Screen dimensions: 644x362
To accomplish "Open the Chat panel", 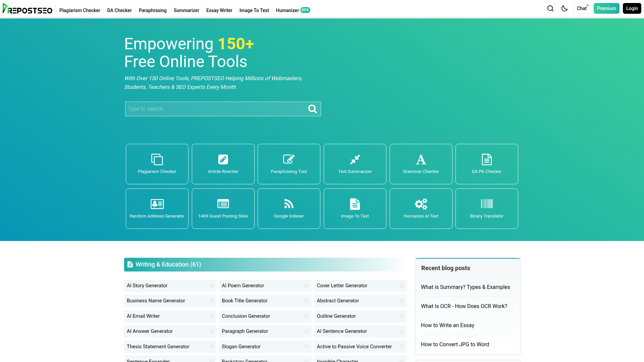I will pos(582,8).
